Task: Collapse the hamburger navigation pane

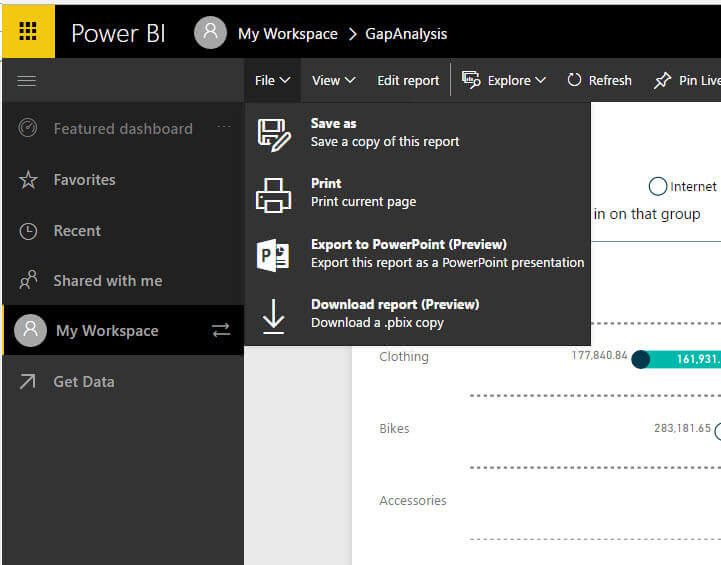Action: pyautogui.click(x=27, y=81)
